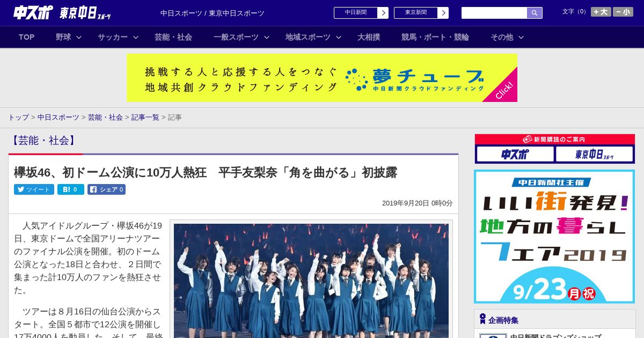Click arrow next to 中日新聞 button
Viewport: 644px width, 338px height.
(x=383, y=13)
